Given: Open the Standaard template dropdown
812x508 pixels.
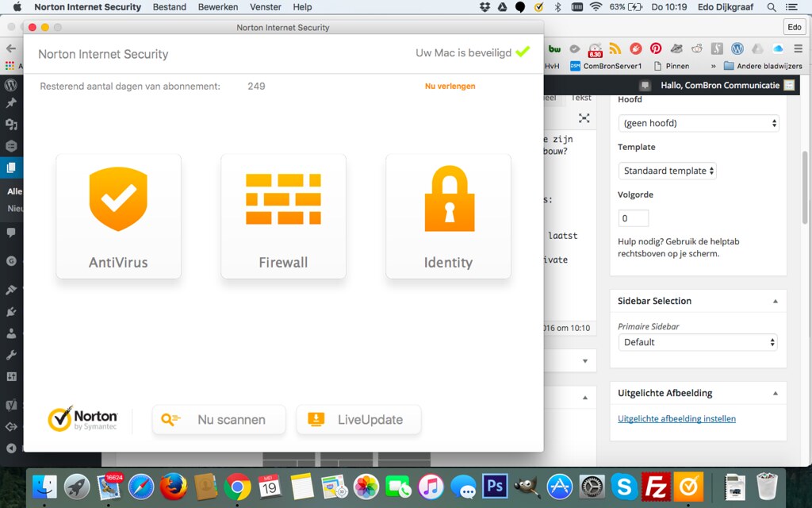Looking at the screenshot, I should 667,171.
